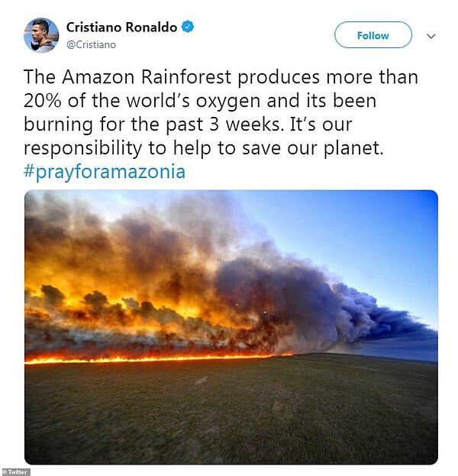Screen dimensions: 458x476
Task: Click the word 'responsibility' in the tweet
Action: click(82, 148)
